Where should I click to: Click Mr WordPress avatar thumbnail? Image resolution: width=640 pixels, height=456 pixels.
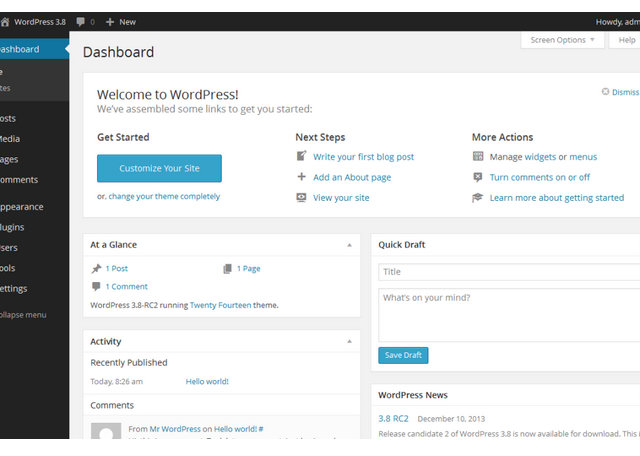click(x=106, y=431)
